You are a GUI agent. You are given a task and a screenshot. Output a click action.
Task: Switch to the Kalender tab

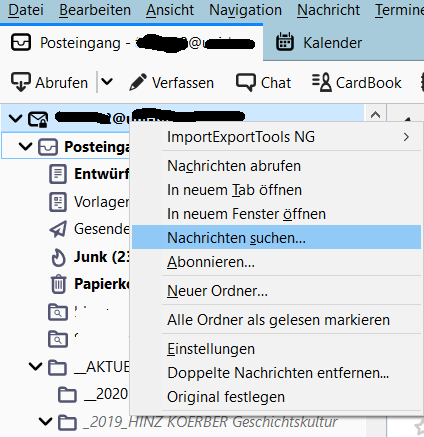319,42
